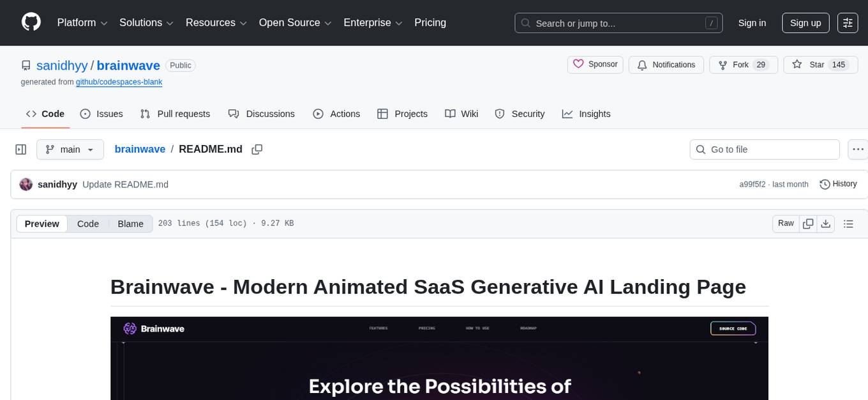Click the heart Sponsor button

595,65
